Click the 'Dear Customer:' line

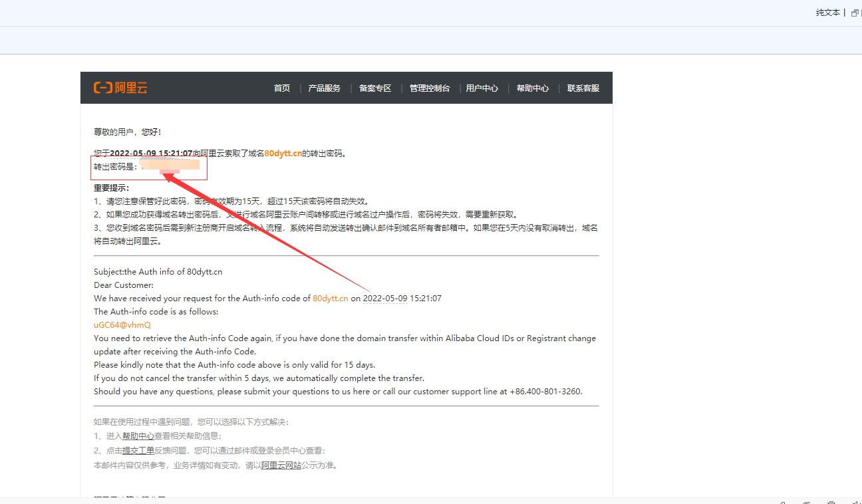(x=124, y=285)
